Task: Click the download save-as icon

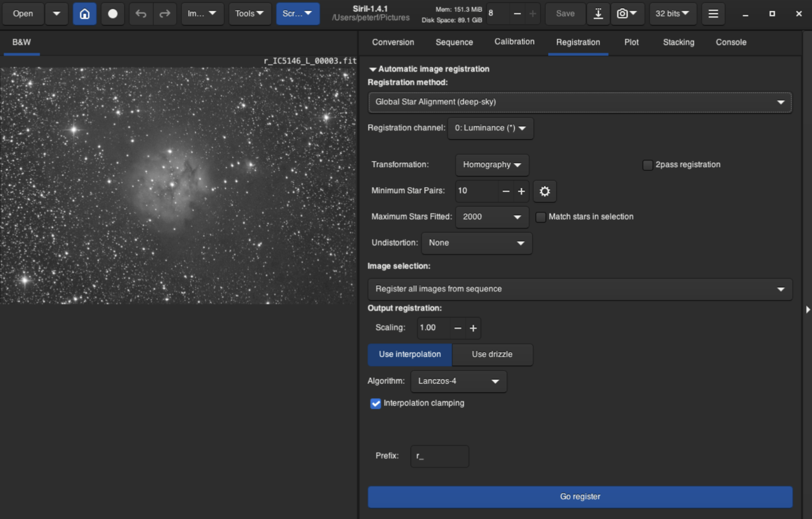Action: point(598,14)
